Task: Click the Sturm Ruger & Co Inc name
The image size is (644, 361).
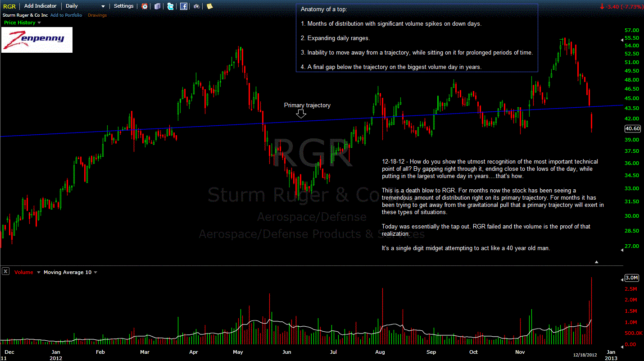Action: (25, 15)
